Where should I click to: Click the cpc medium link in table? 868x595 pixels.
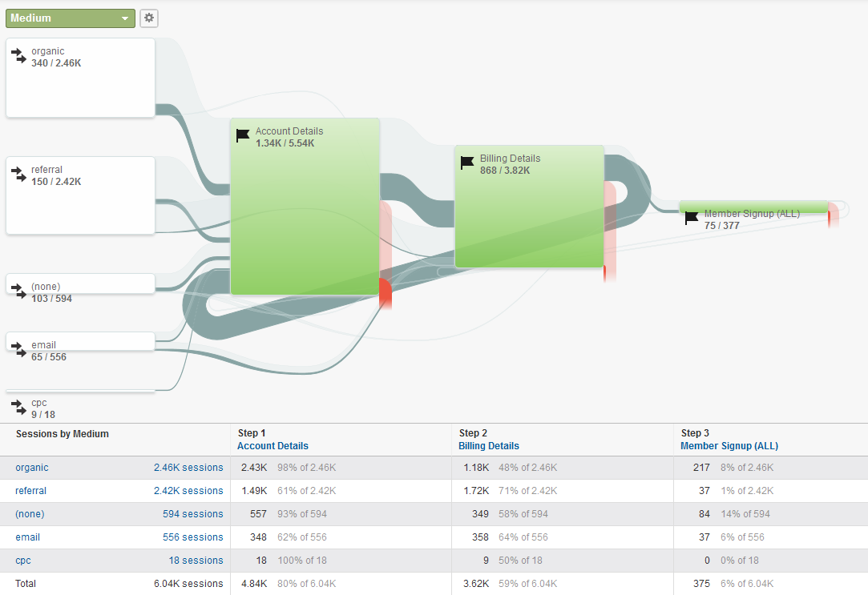(x=23, y=561)
